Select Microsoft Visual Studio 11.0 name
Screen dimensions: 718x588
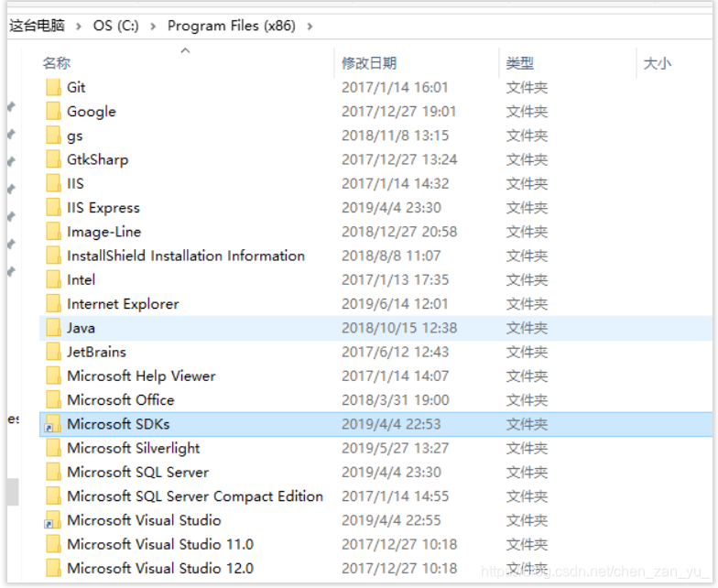[x=160, y=544]
